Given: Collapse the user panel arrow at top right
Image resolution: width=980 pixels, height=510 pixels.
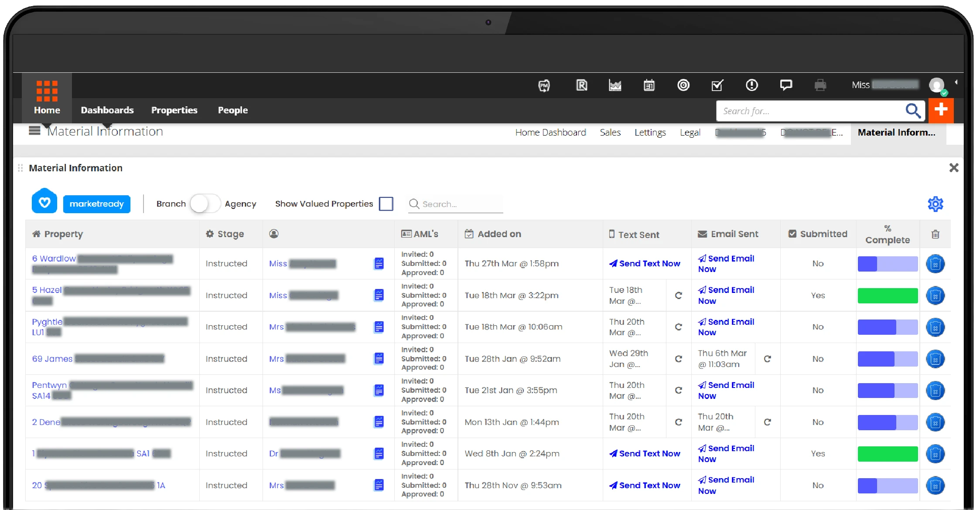Looking at the screenshot, I should pyautogui.click(x=956, y=82).
